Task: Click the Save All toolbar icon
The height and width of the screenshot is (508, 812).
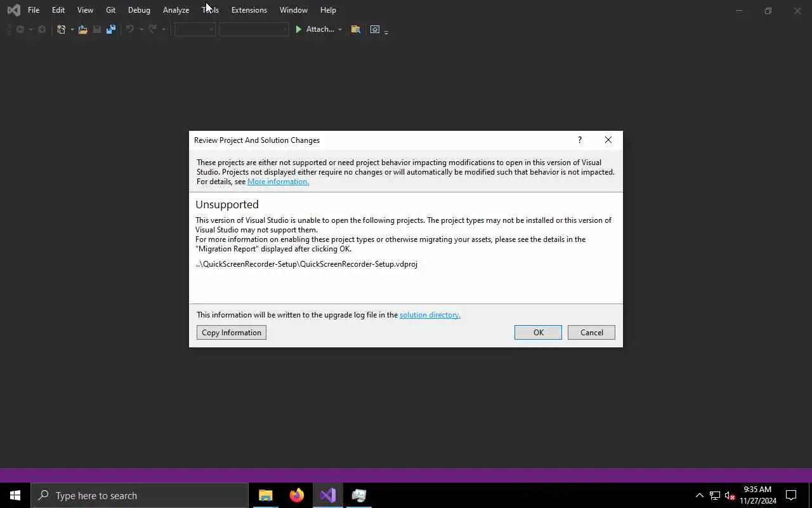Action: (111, 29)
